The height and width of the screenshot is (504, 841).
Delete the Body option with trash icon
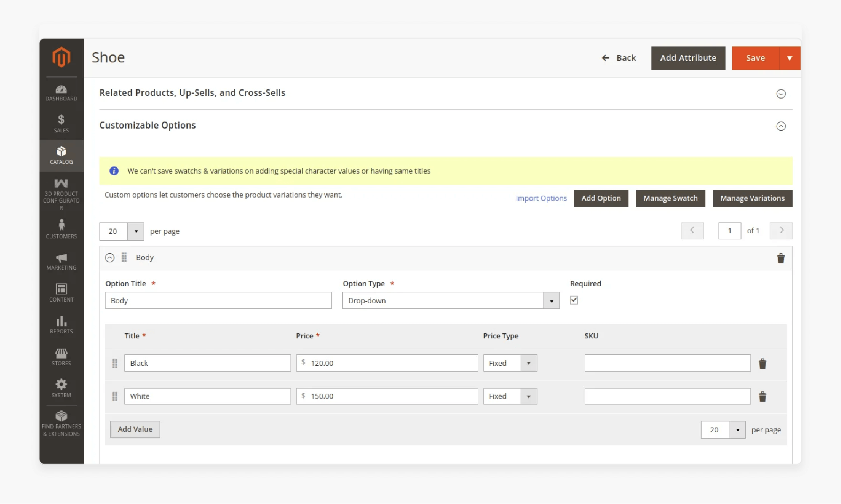(781, 258)
